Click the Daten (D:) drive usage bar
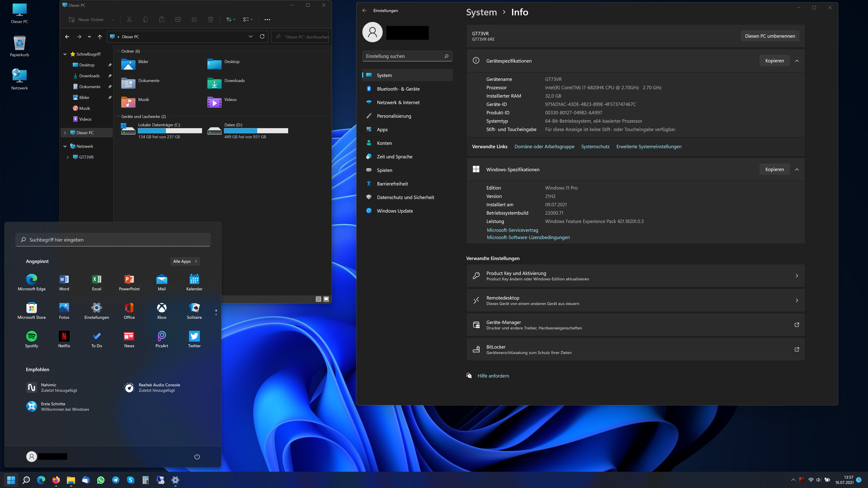This screenshot has width=868, height=488. (256, 131)
